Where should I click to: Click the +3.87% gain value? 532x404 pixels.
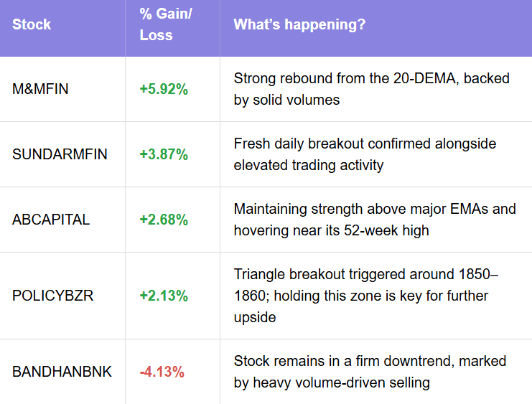click(164, 154)
